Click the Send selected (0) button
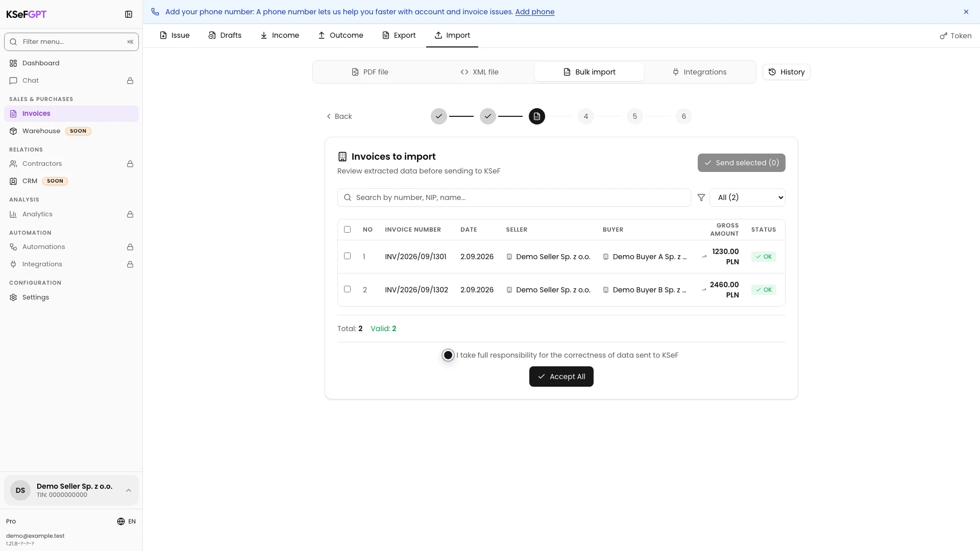 (x=742, y=163)
